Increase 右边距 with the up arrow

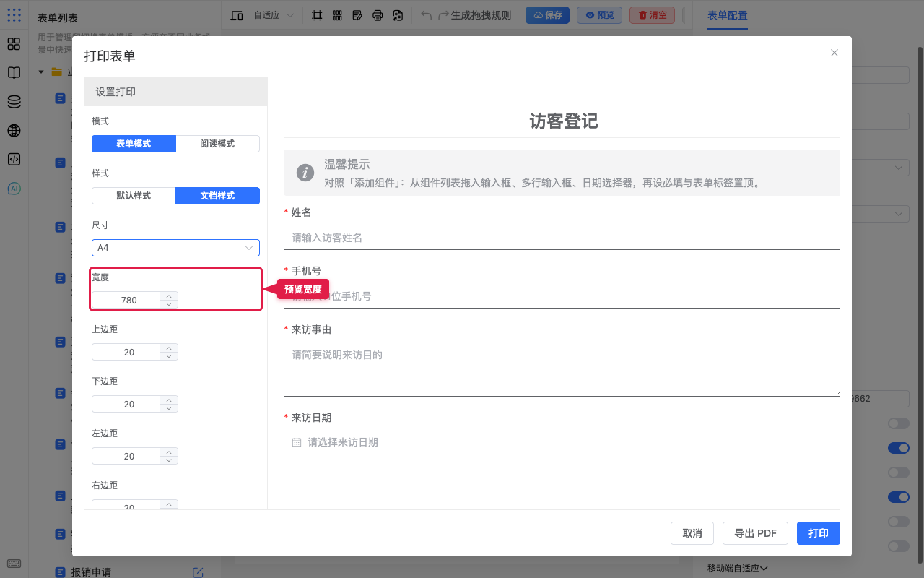(x=169, y=504)
